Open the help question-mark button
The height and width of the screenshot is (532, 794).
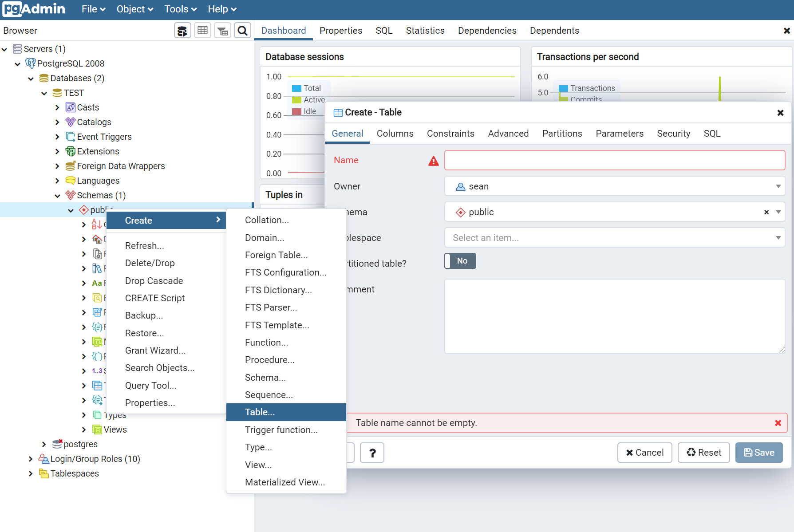pos(372,453)
